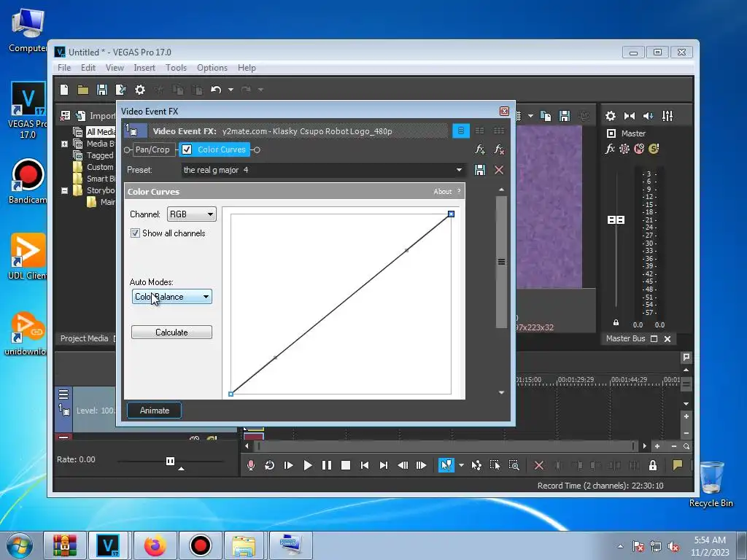This screenshot has height=560, width=747.
Task: Open undo history dropdown arrow
Action: click(x=231, y=90)
